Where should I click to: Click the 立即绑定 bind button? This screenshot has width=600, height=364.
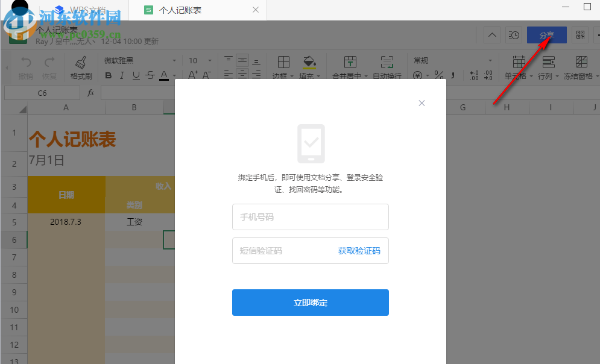[x=310, y=303]
